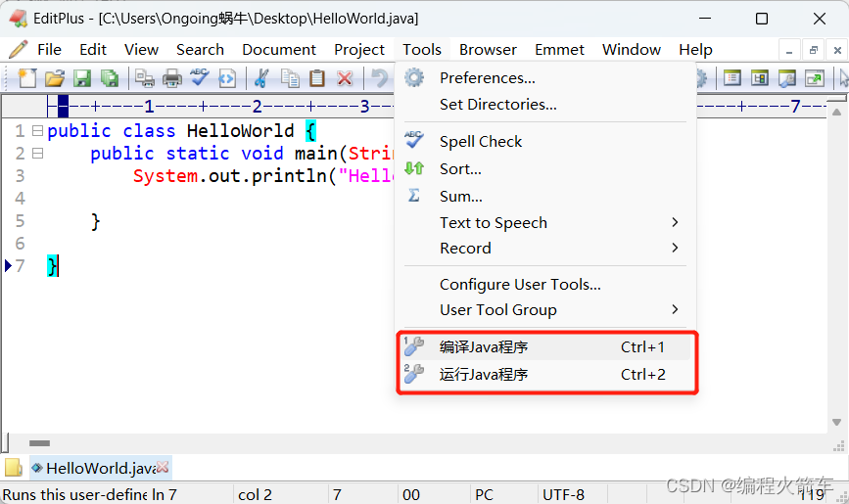The image size is (849, 504).
Task: Collapse the main method fold box on line 2
Action: 37,154
